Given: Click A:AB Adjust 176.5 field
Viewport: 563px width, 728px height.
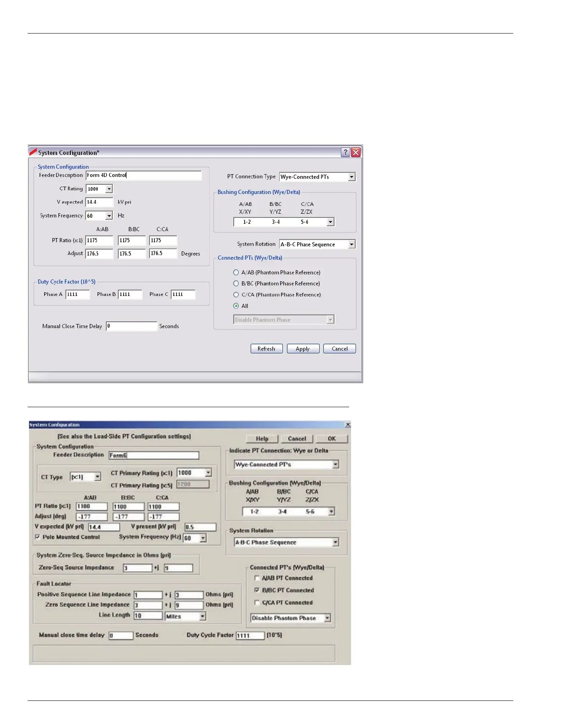Looking at the screenshot, I should (99, 254).
